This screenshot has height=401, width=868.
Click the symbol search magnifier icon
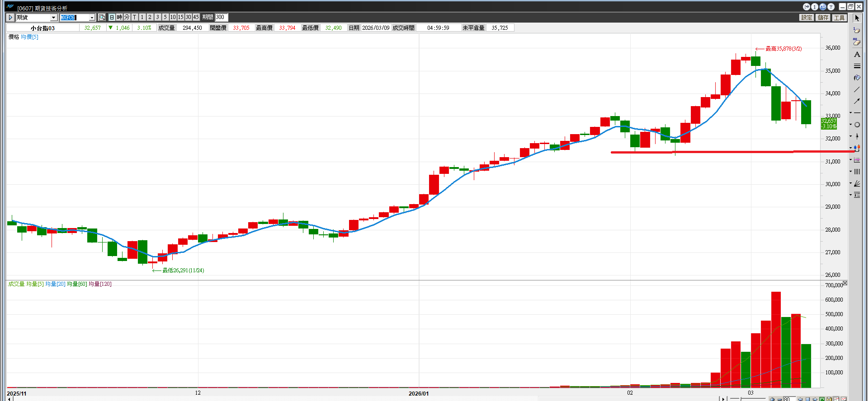[x=102, y=17]
